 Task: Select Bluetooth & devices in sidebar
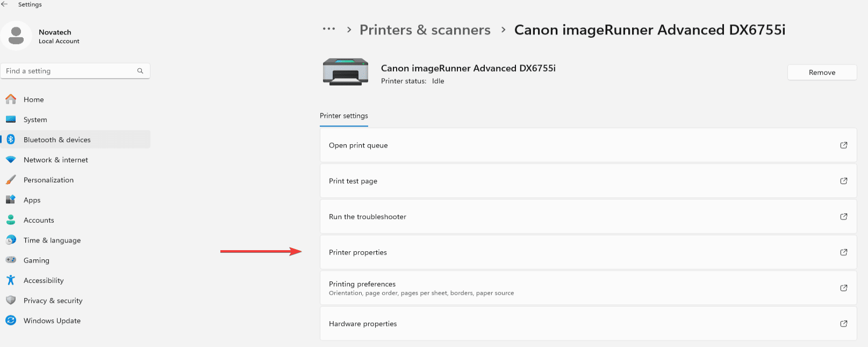tap(75, 139)
